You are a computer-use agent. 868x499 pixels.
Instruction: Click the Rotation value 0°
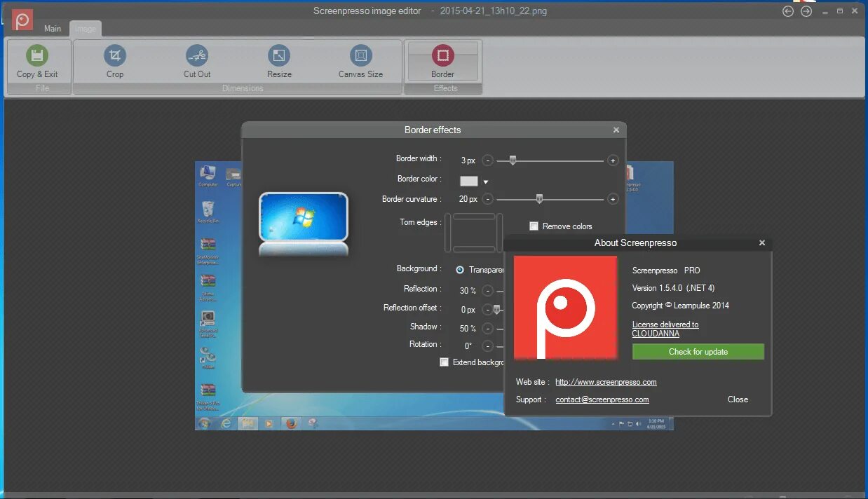(x=468, y=346)
